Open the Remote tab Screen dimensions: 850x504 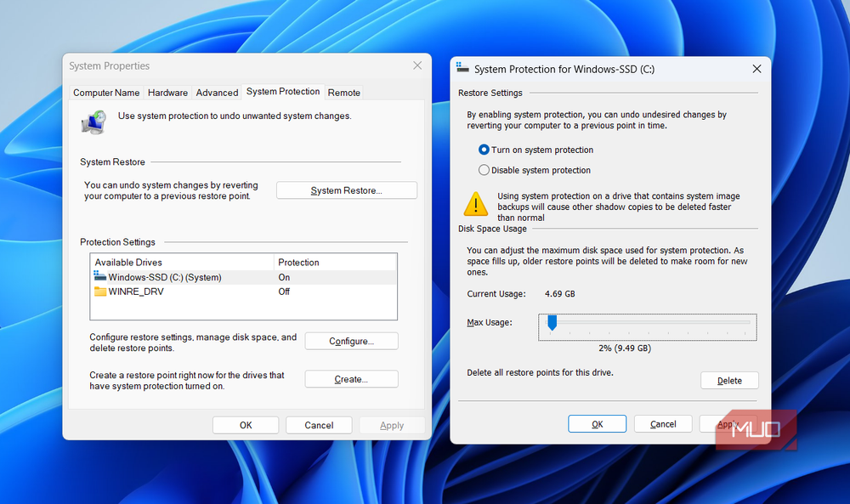[343, 93]
